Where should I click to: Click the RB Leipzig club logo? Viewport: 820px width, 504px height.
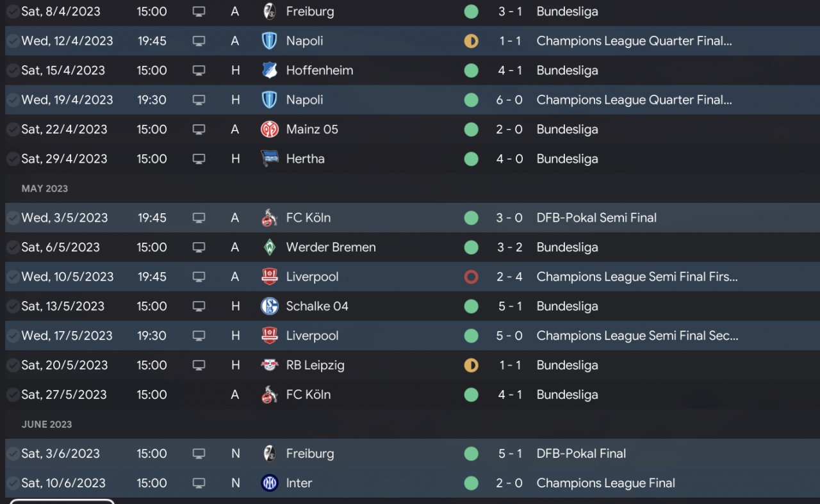click(270, 365)
